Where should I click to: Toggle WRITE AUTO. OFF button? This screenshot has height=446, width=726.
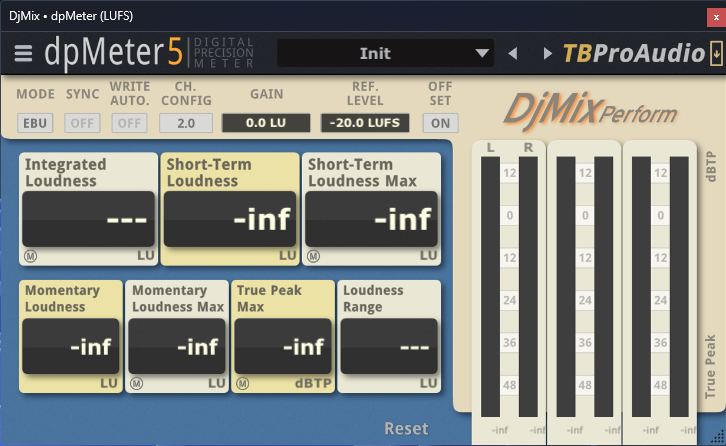pyautogui.click(x=129, y=123)
